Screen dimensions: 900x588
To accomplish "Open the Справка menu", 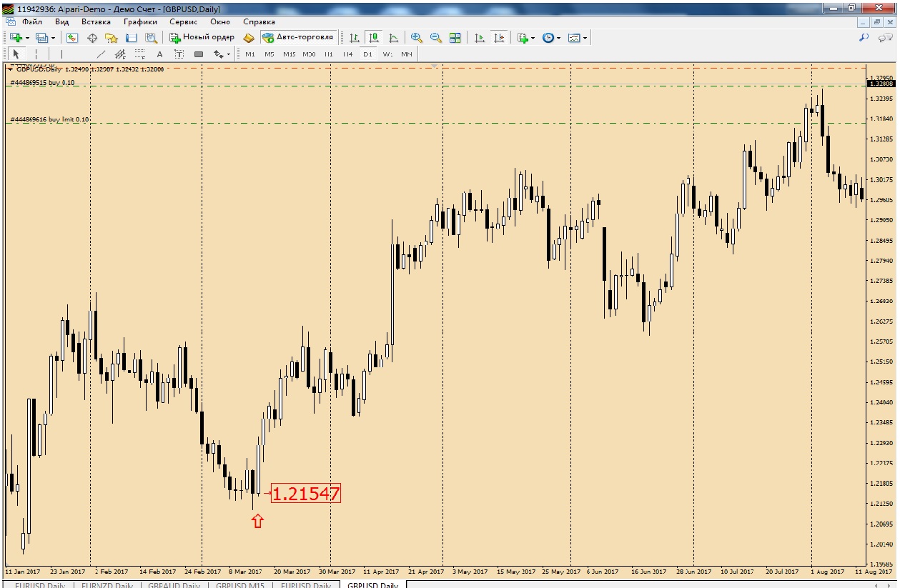I will pos(259,21).
